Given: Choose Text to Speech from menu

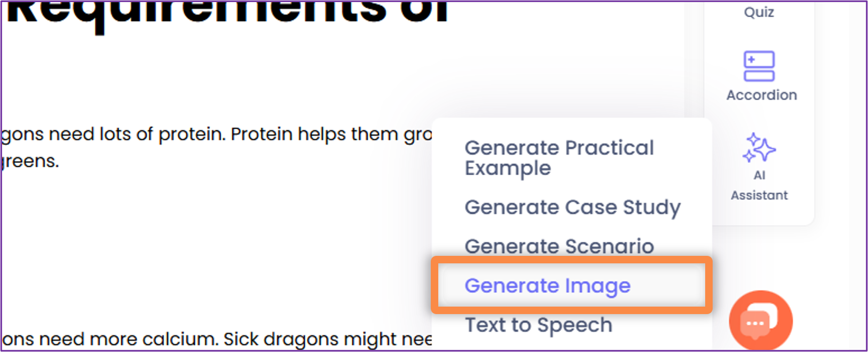Looking at the screenshot, I should (x=538, y=325).
